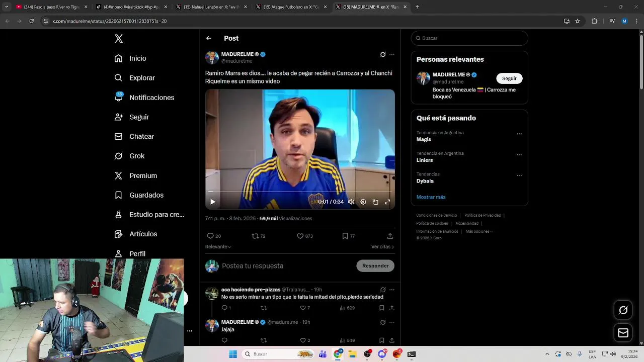The image size is (644, 362).
Task: Click Grok icon on aca haciendo pre-pizzas reply
Action: [x=383, y=290]
